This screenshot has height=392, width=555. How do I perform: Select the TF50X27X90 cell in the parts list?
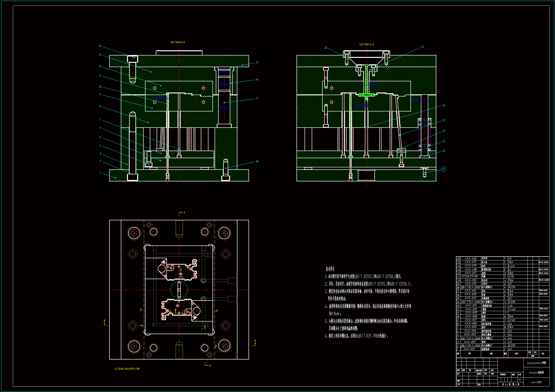tap(470, 277)
